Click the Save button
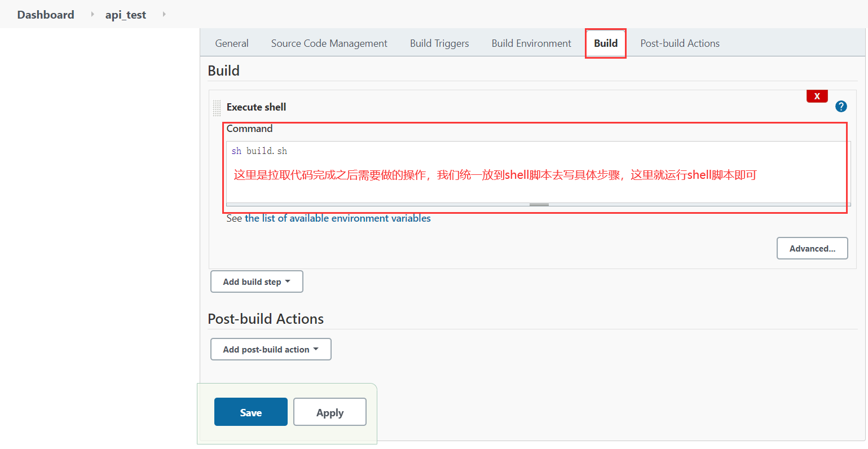This screenshot has width=868, height=449. pyautogui.click(x=250, y=412)
